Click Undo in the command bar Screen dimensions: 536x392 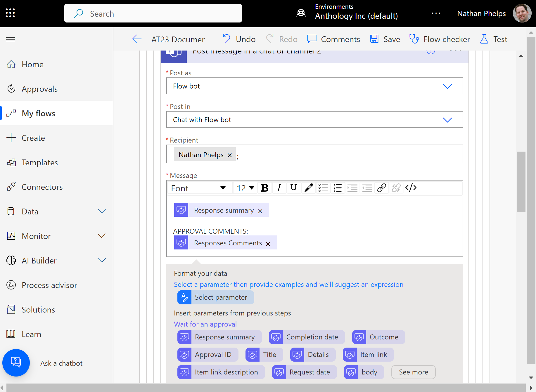[239, 39]
